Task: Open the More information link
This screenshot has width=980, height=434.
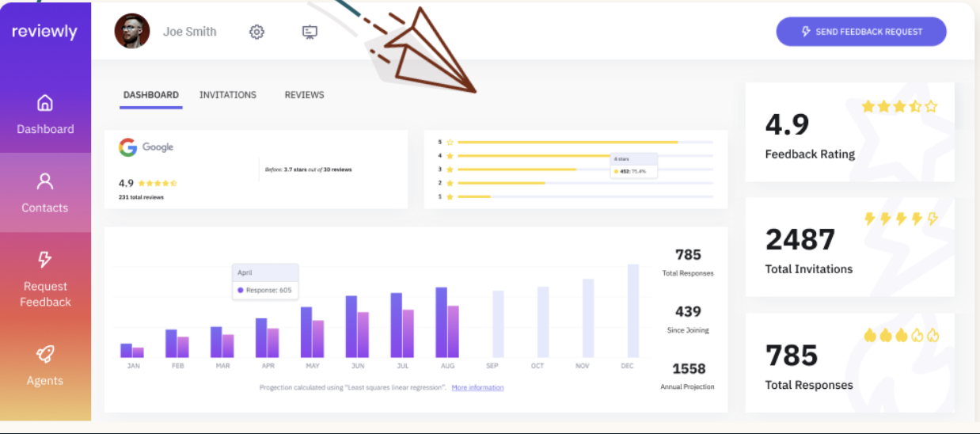Action: 477,388
